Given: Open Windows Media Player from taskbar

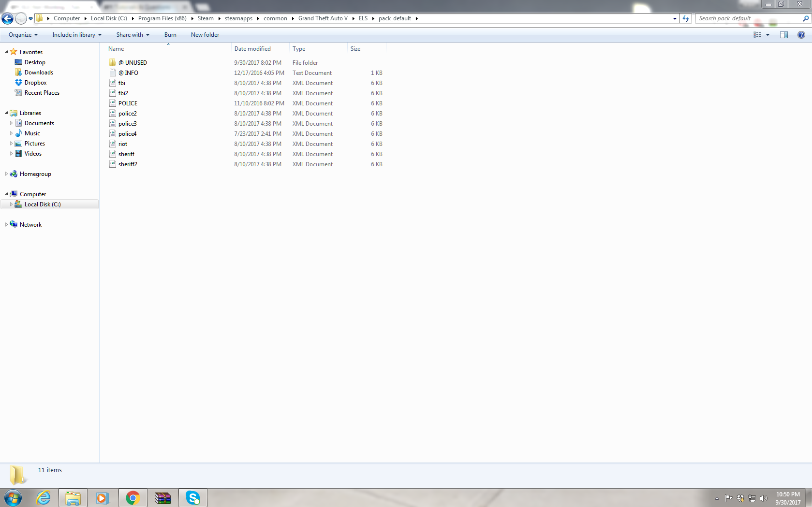Looking at the screenshot, I should [103, 498].
